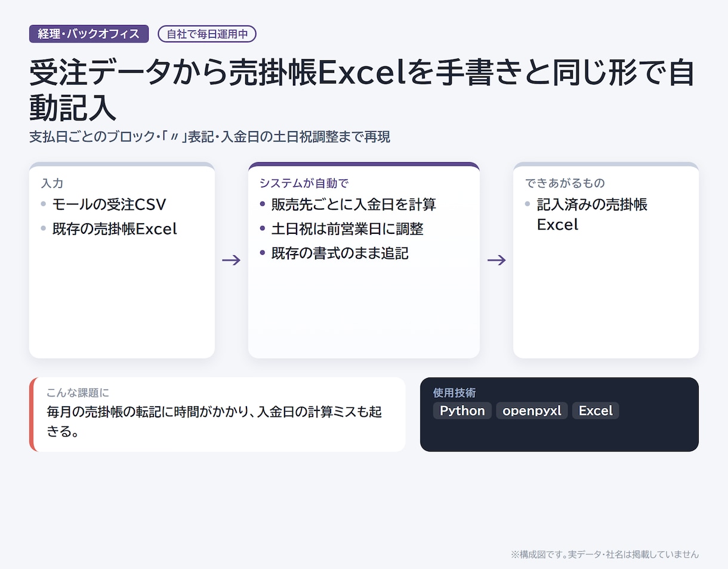
Task: Click the 既存の売掛帳Excel list item
Action: 115,229
